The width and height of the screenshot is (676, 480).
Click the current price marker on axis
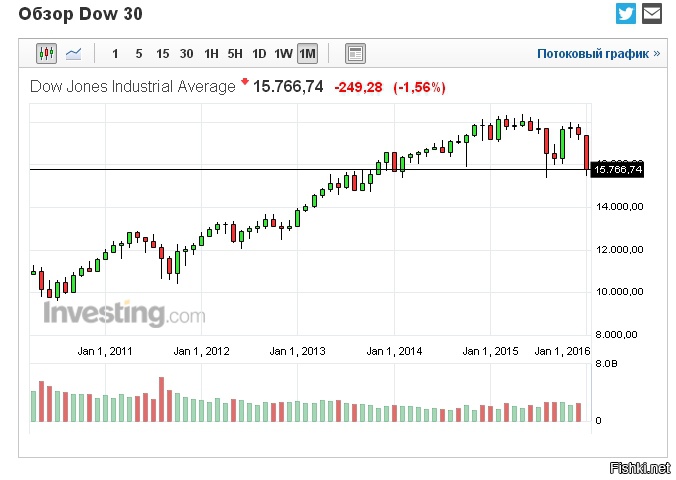(x=617, y=169)
